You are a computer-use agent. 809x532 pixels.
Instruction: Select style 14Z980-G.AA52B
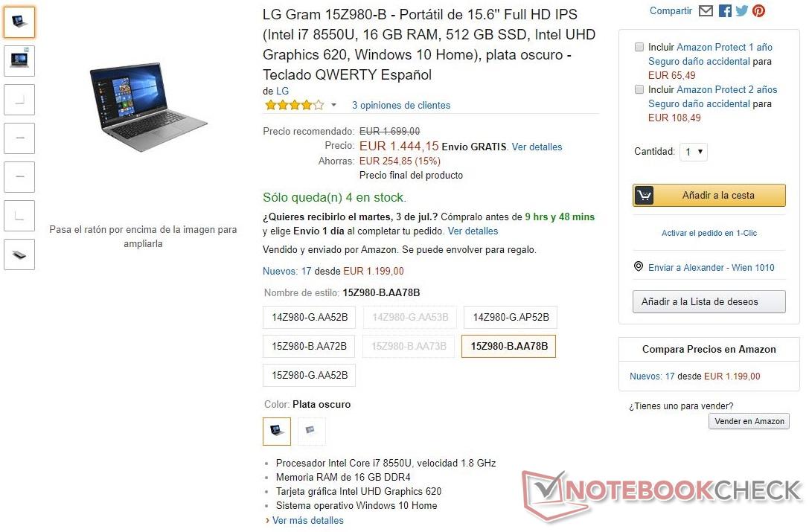click(310, 318)
